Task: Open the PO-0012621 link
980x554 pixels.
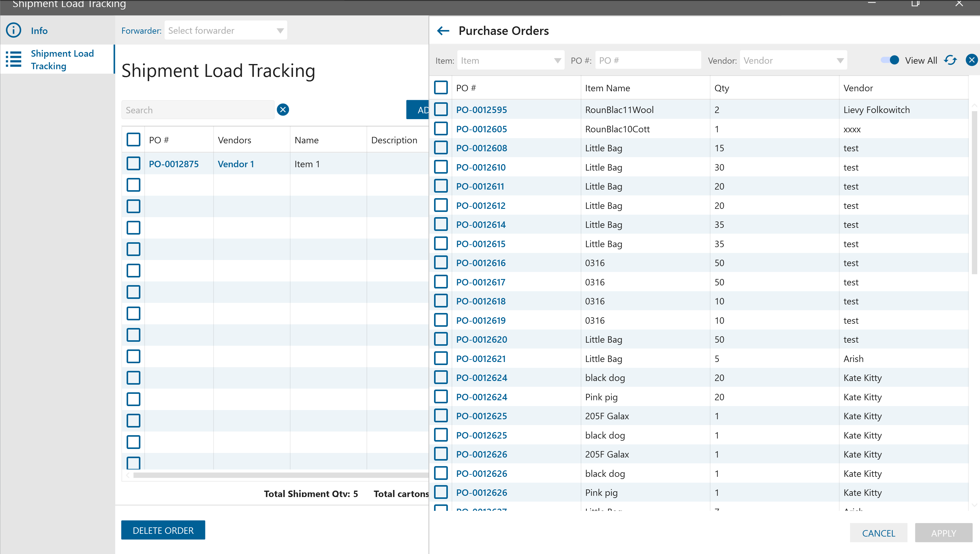Action: 481,359
